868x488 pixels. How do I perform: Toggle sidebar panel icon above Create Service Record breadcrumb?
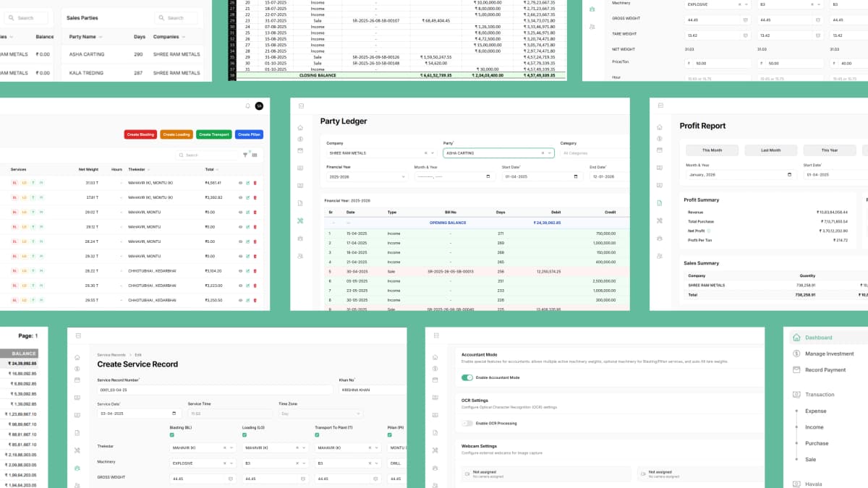point(77,335)
